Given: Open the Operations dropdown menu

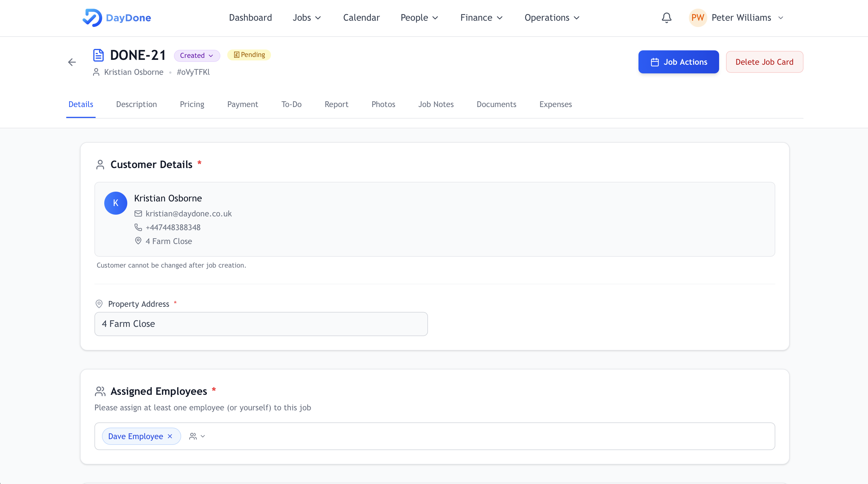Looking at the screenshot, I should 552,18.
